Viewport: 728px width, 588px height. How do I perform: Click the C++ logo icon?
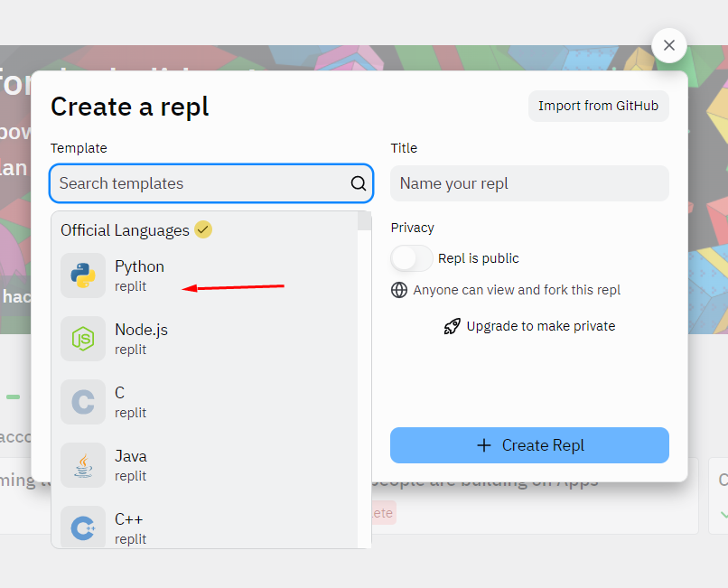click(x=83, y=528)
